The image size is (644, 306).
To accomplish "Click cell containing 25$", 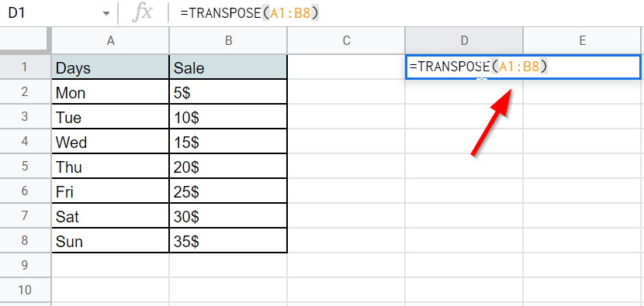I will pyautogui.click(x=228, y=191).
